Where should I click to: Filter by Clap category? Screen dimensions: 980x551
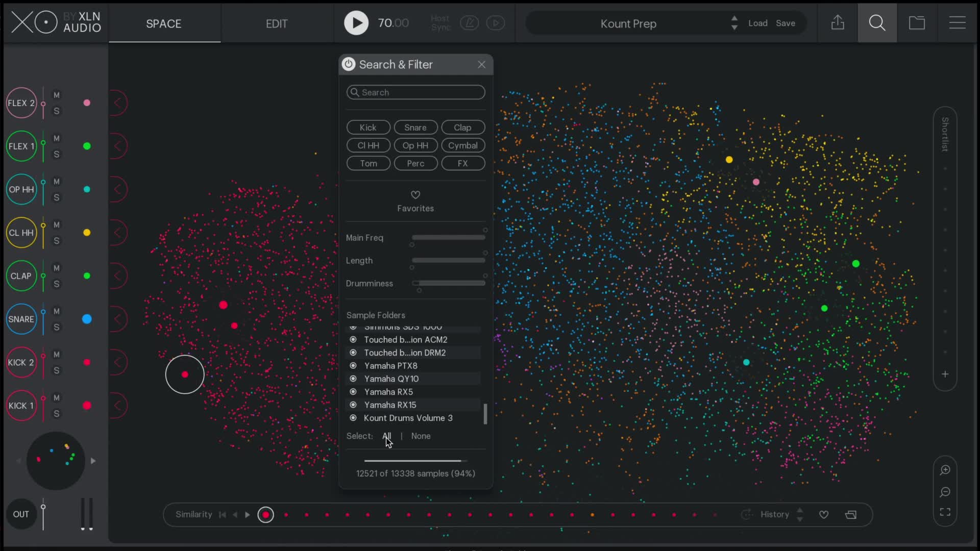pos(462,128)
